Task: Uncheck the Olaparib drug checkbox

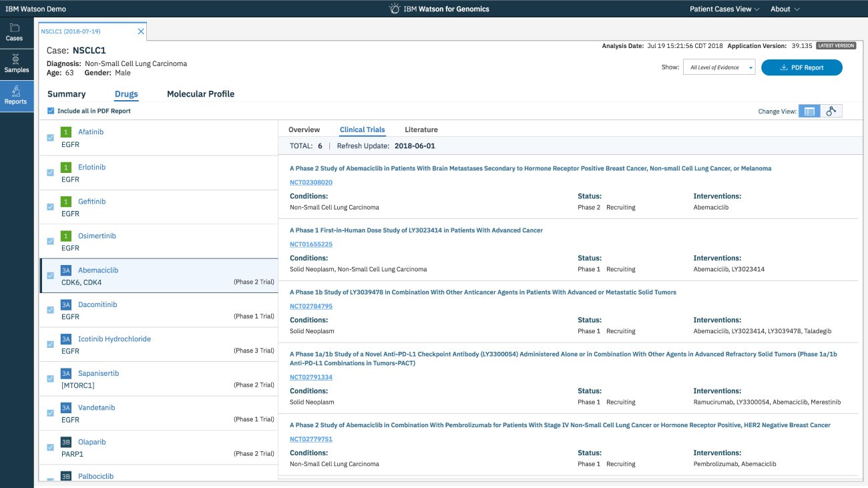Action: [51, 447]
